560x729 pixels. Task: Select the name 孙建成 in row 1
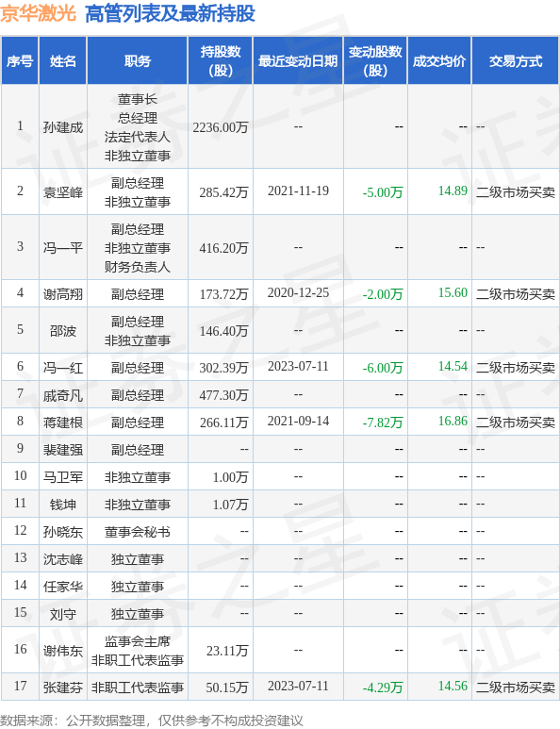63,127
